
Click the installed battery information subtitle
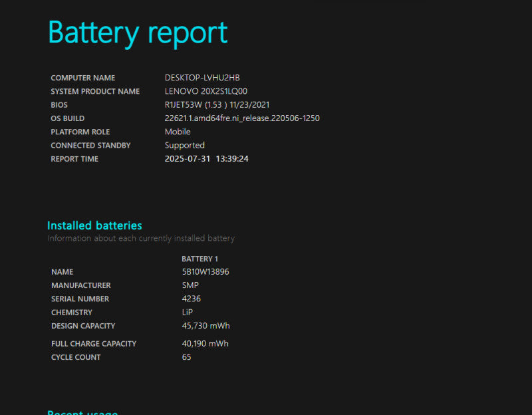pyautogui.click(x=141, y=238)
